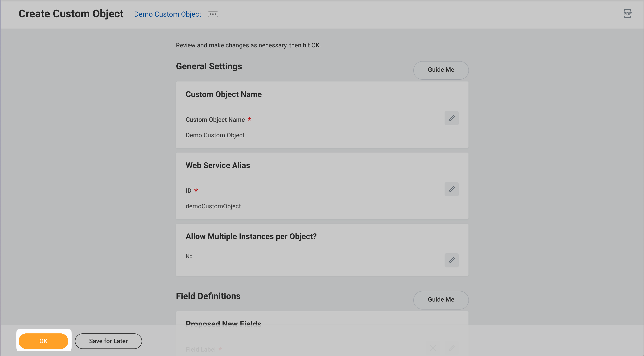Edit Custom Object Name with pencil icon
The width and height of the screenshot is (644, 356).
(451, 118)
